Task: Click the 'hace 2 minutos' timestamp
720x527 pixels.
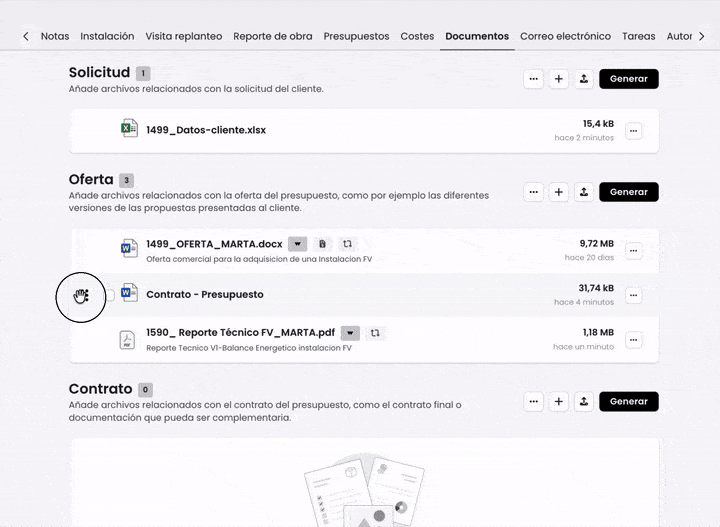Action: [584, 138]
